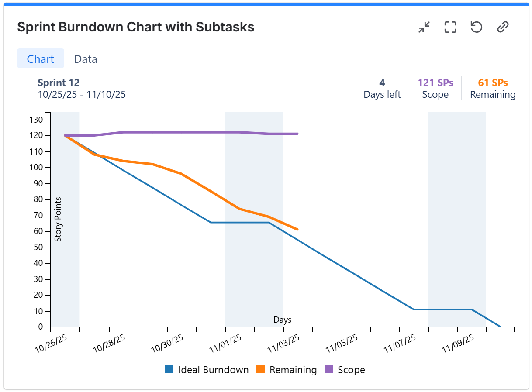
Task: Toggle visibility of the Scope line
Action: 352,370
